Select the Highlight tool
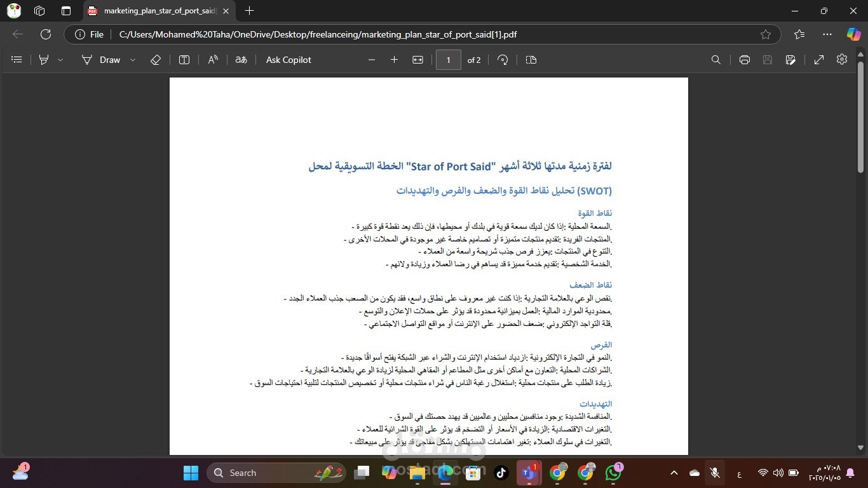Image resolution: width=868 pixels, height=488 pixels. tap(44, 60)
